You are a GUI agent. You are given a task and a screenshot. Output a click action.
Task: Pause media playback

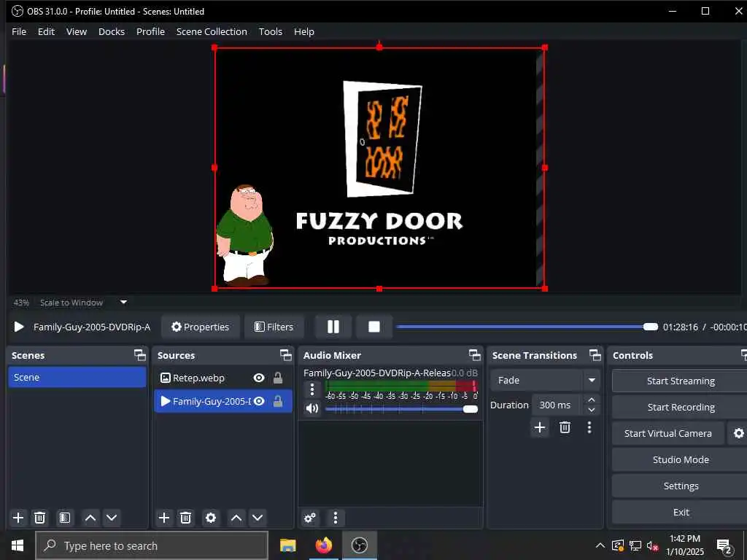(333, 327)
